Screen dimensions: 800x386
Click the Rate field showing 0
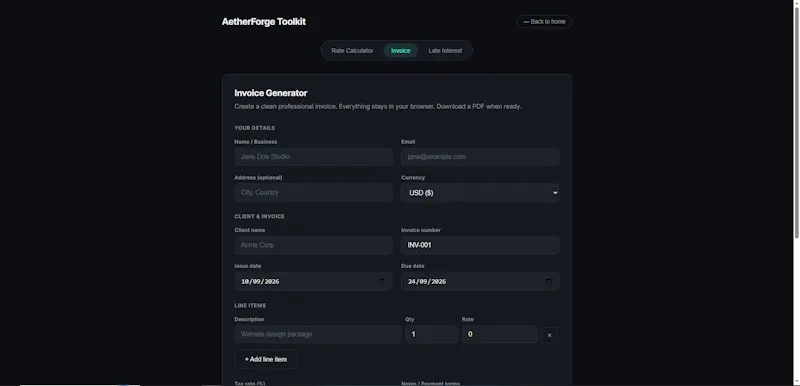coord(499,334)
